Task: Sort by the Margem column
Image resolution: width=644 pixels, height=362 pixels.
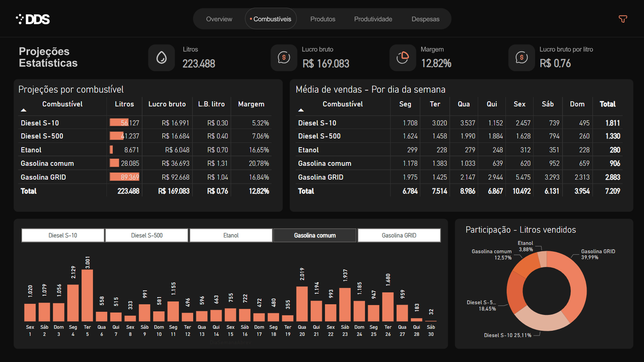Action: 251,104
